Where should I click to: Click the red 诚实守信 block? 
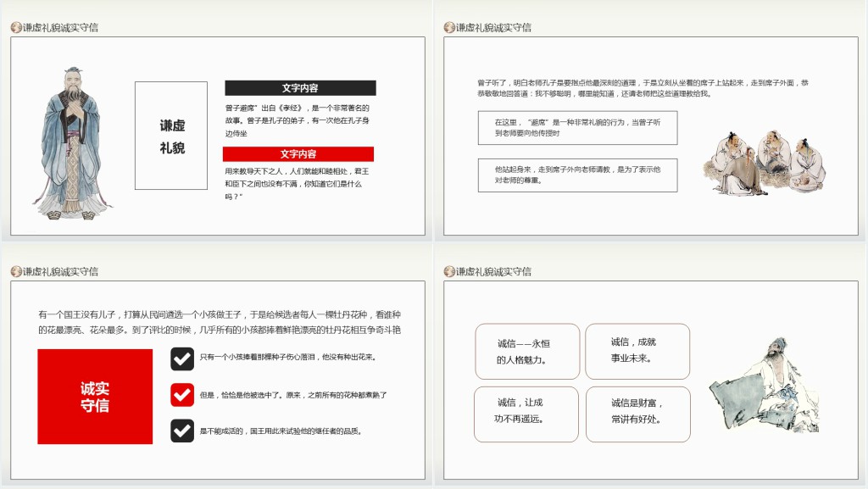tap(95, 396)
